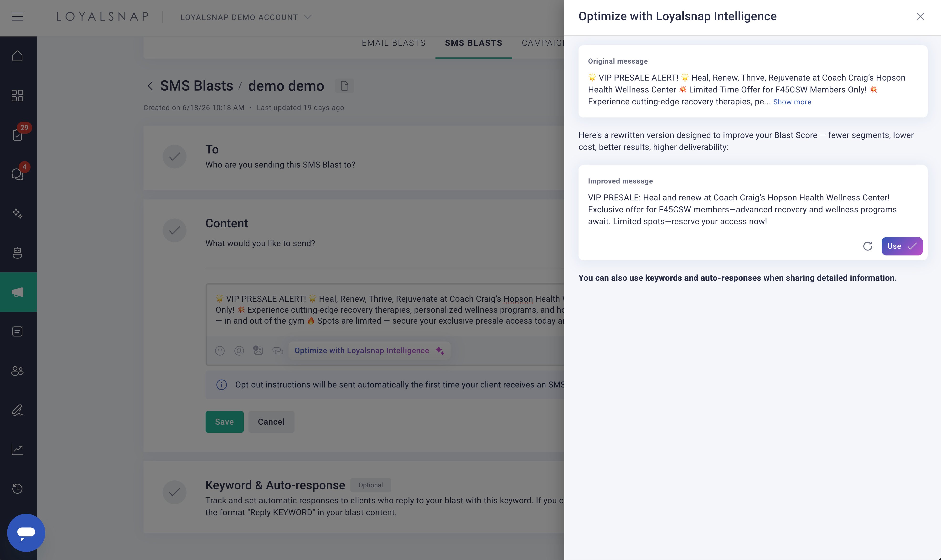941x560 pixels.
Task: Open tasks icon with 29 badge
Action: click(17, 135)
